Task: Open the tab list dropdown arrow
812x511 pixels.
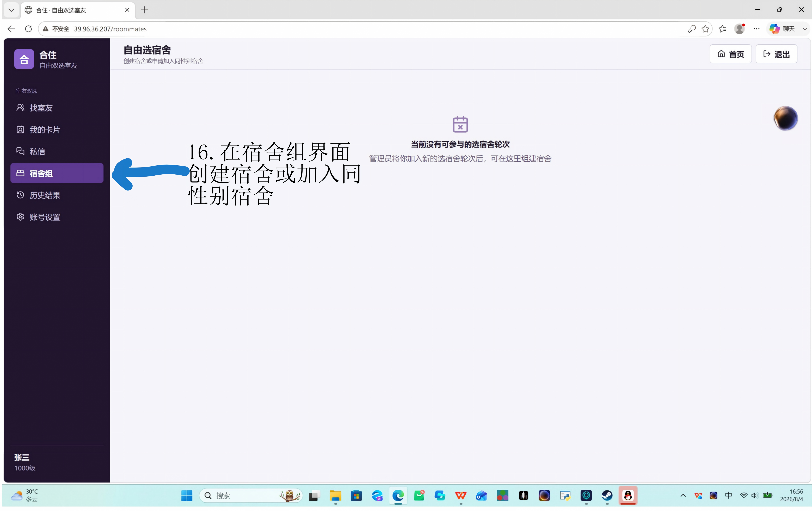Action: (x=11, y=10)
